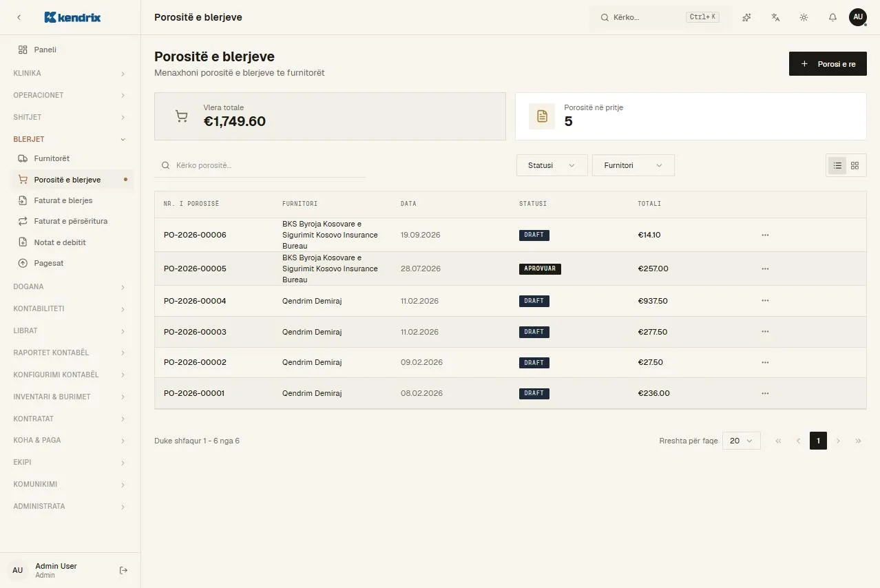Collapse the BLERJET sidebar section

(x=70, y=139)
